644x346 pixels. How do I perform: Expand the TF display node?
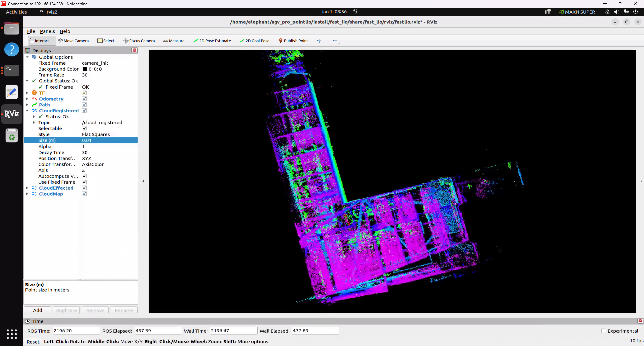point(27,93)
